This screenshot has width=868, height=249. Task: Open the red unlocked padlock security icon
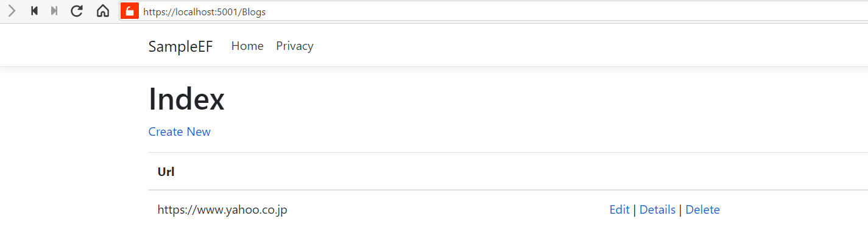click(x=130, y=11)
